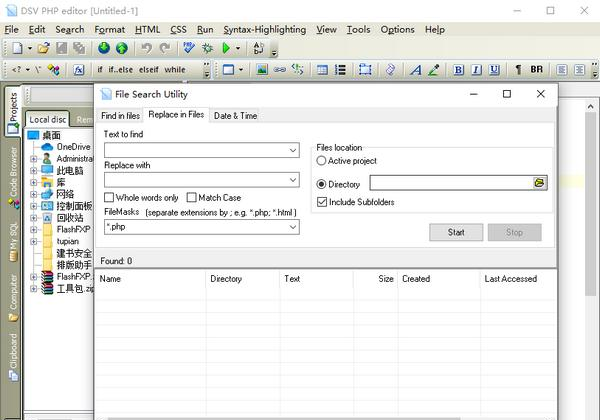Open the Replace with dropdown

click(x=293, y=180)
